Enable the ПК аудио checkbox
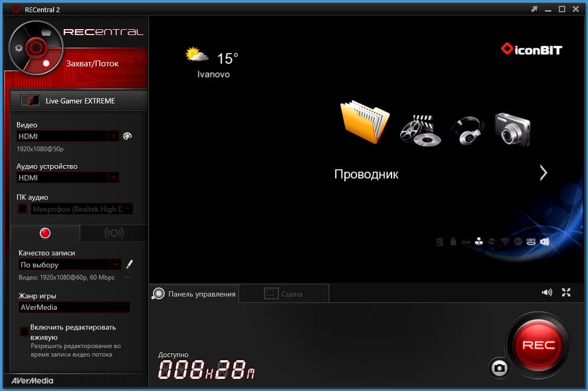 pyautogui.click(x=22, y=208)
